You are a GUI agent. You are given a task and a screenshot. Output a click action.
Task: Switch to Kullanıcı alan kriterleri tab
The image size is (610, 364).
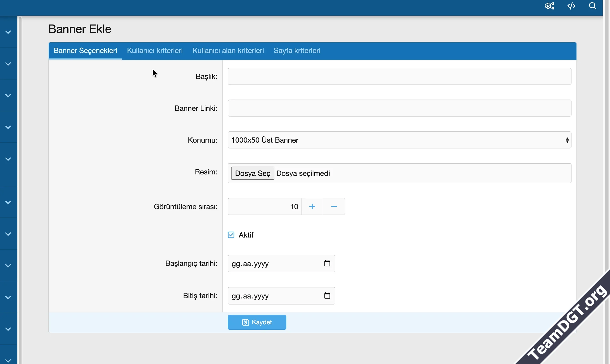pos(228,51)
